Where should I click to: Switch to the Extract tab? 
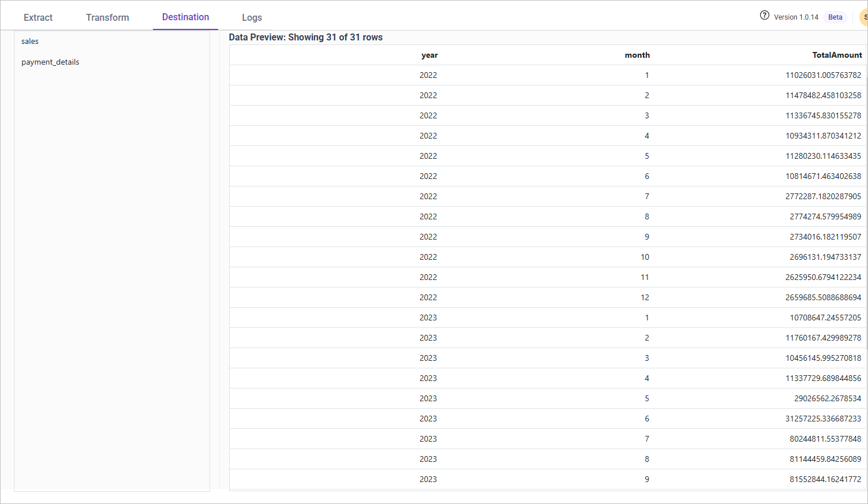coord(38,17)
